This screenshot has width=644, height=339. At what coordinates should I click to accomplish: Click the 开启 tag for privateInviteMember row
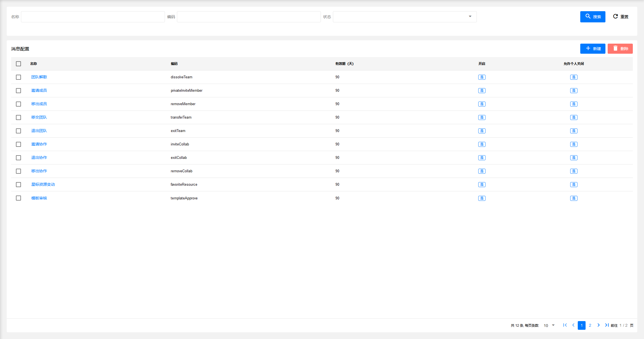click(x=482, y=91)
